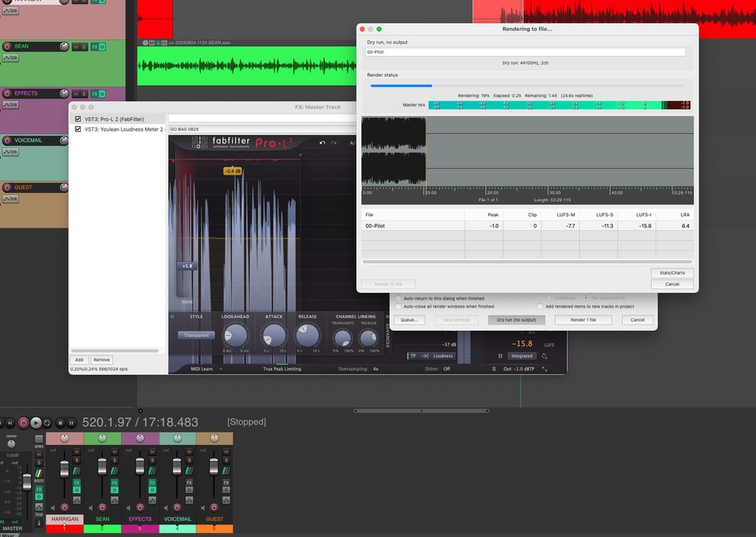The image size is (756, 537).
Task: Open the Transparent style selector in Pro-L 2
Action: pos(197,335)
